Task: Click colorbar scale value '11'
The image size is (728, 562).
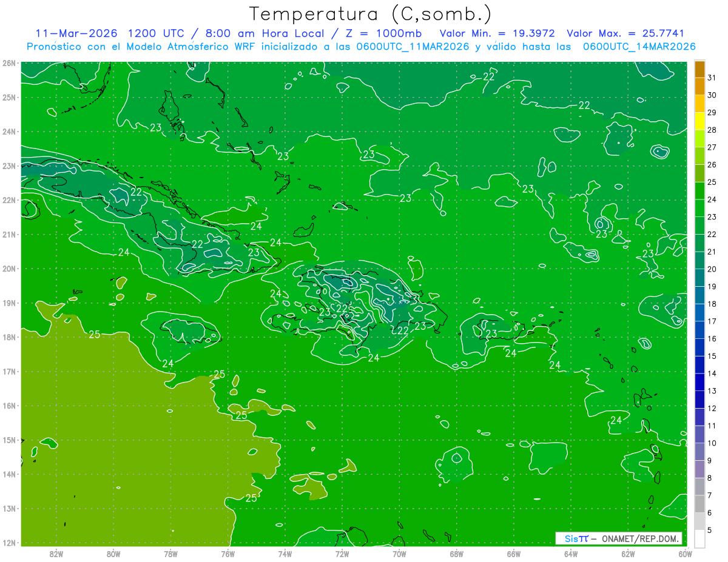Action: tap(712, 426)
